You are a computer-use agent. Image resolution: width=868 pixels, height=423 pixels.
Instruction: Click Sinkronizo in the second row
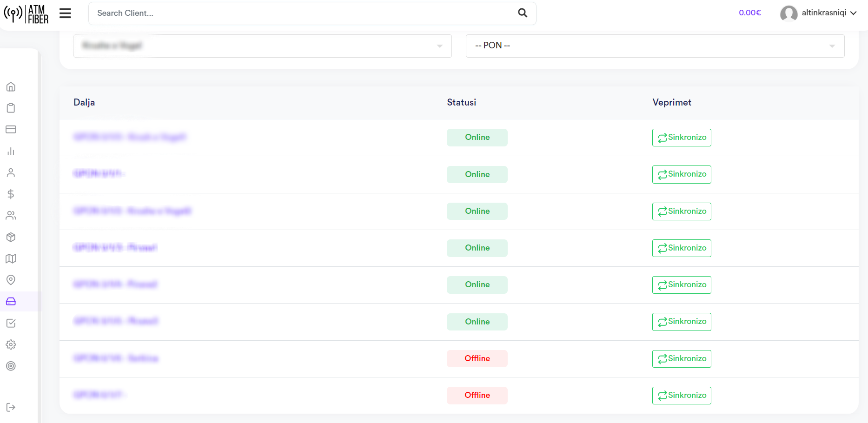(682, 174)
